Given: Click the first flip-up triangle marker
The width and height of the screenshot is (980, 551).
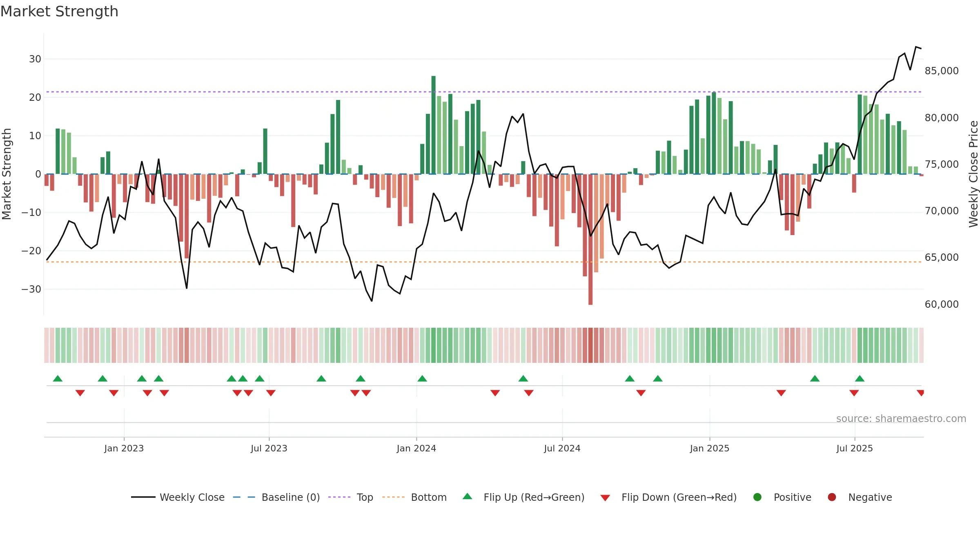Looking at the screenshot, I should (x=58, y=378).
